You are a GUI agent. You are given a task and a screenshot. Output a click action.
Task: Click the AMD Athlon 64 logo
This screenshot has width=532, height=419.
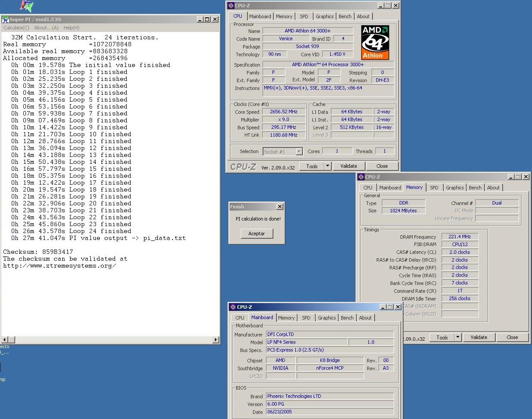375,42
